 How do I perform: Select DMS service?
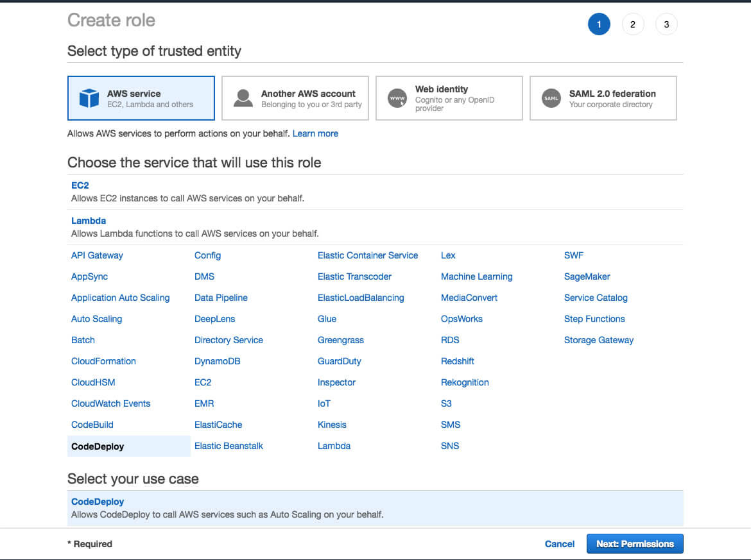pyautogui.click(x=205, y=276)
